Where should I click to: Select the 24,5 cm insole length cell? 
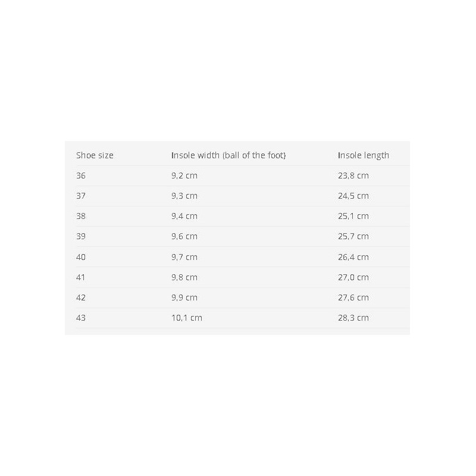(353, 196)
